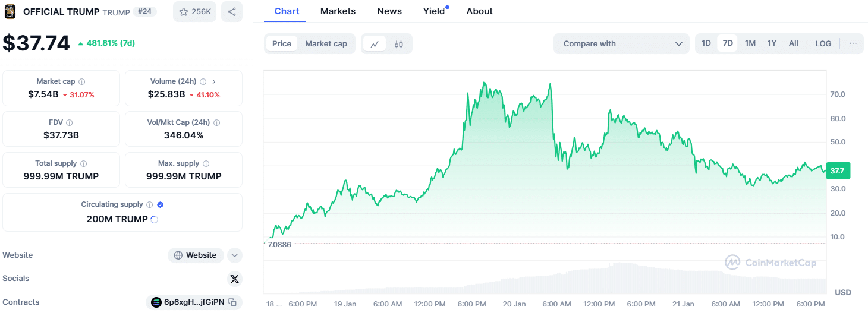Click the share icon button
The height and width of the screenshot is (316, 868).
point(232,12)
